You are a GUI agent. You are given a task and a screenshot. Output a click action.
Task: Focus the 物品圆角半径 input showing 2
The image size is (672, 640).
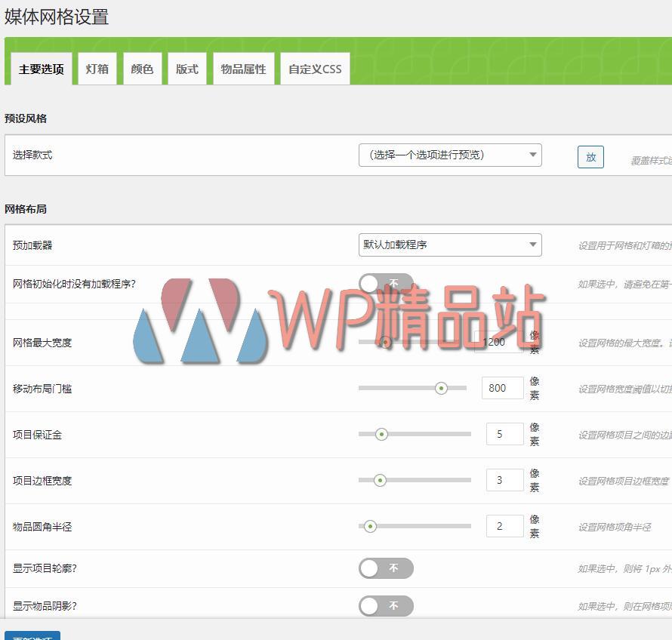[x=504, y=526]
